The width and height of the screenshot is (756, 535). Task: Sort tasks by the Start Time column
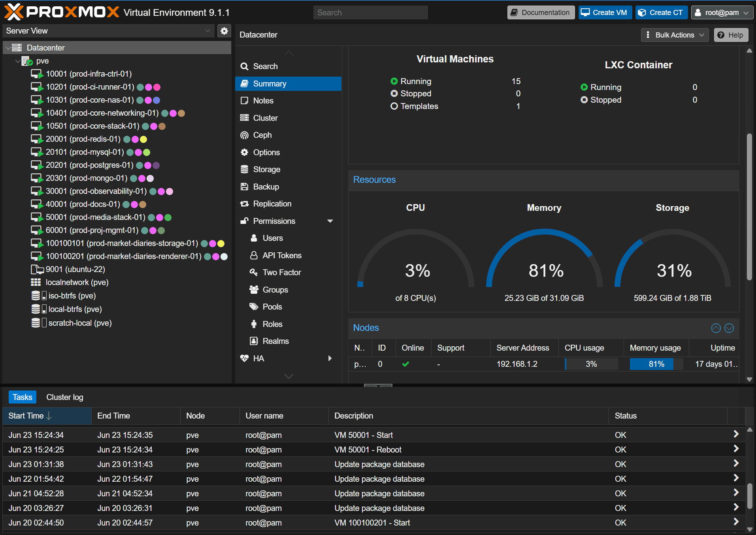(x=47, y=416)
